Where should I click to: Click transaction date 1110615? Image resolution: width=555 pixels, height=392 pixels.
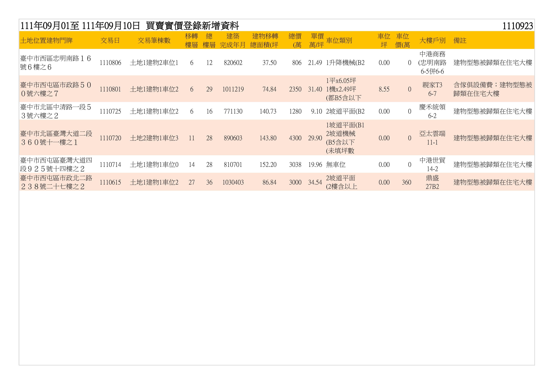(x=110, y=182)
